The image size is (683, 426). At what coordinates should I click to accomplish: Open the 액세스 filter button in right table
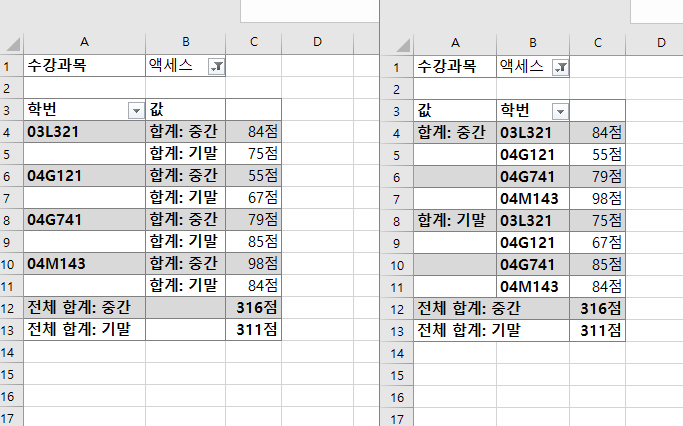pos(560,66)
